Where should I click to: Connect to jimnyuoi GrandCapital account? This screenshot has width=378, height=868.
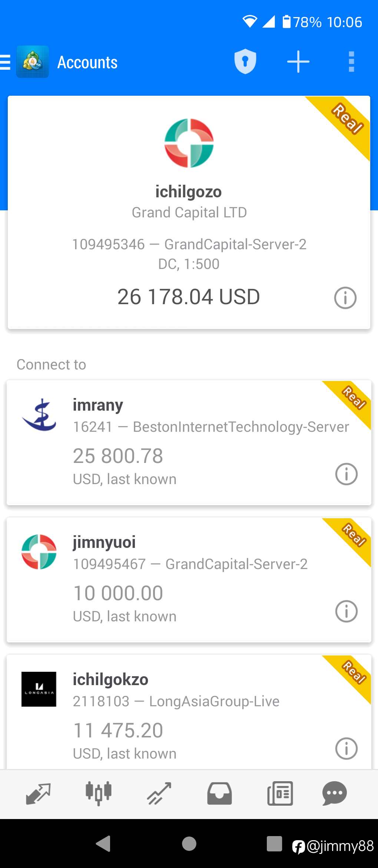(x=189, y=580)
